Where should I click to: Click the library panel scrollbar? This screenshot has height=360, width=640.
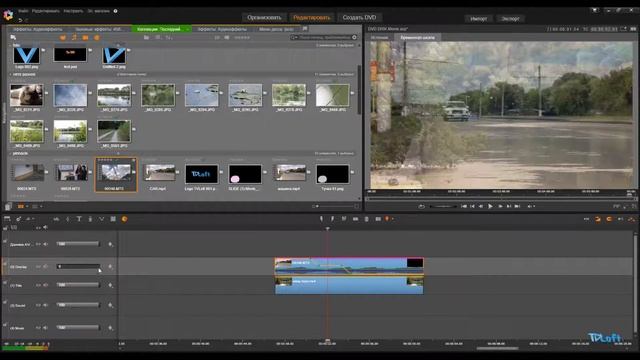[x=359, y=90]
